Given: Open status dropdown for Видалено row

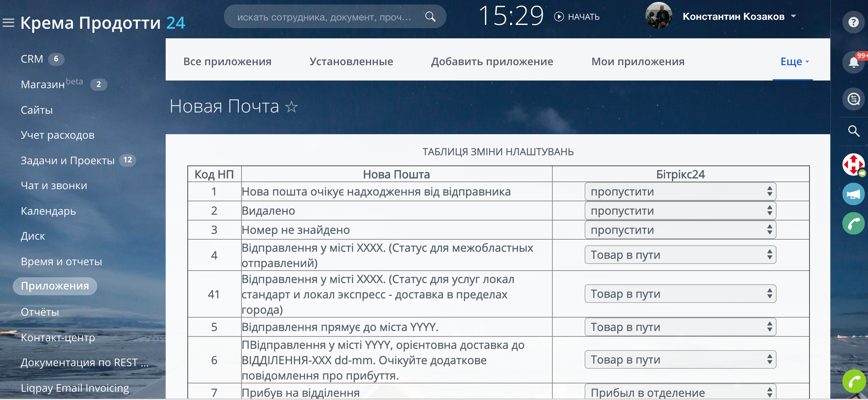Looking at the screenshot, I should pos(680,211).
